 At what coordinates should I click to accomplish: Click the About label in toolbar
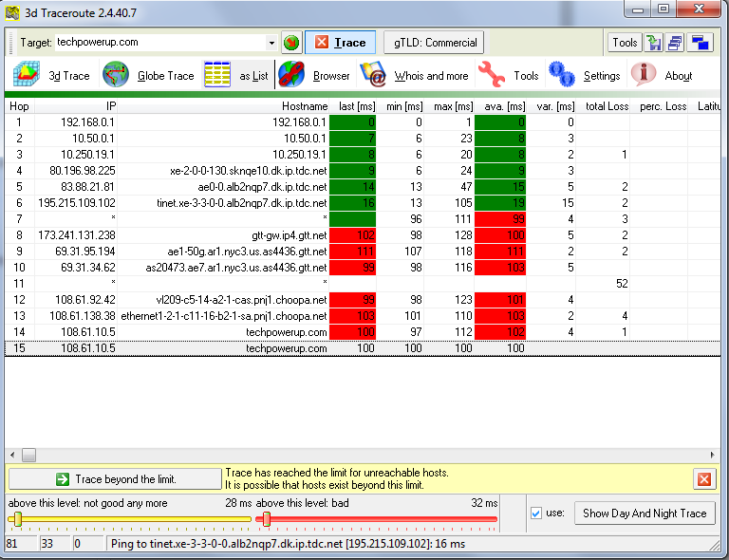tap(679, 76)
